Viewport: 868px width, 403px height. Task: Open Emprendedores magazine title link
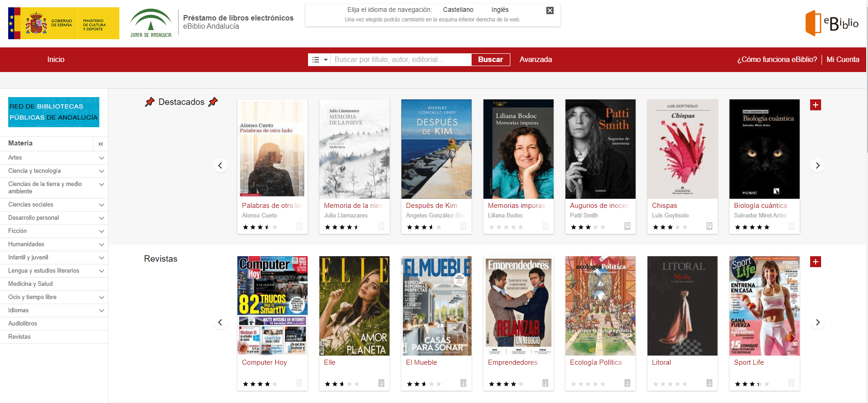point(513,362)
